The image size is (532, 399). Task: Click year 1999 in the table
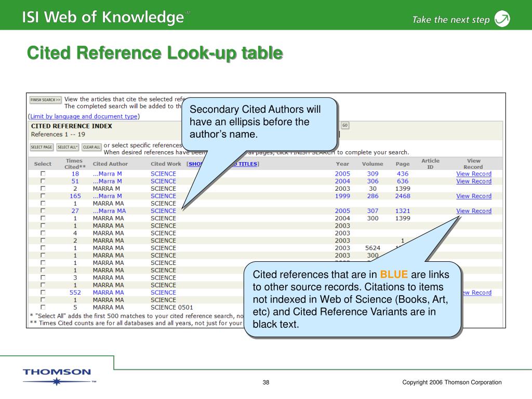point(342,196)
